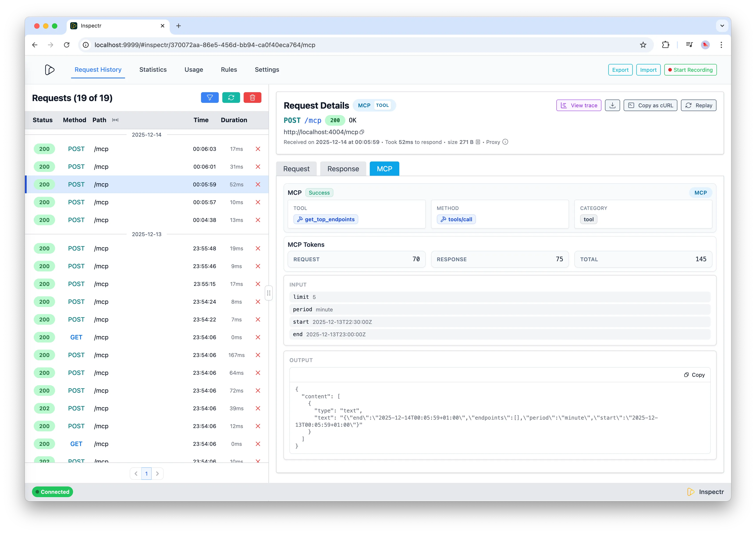Delete the 00:06:03 request row
756x534 pixels.
point(258,149)
